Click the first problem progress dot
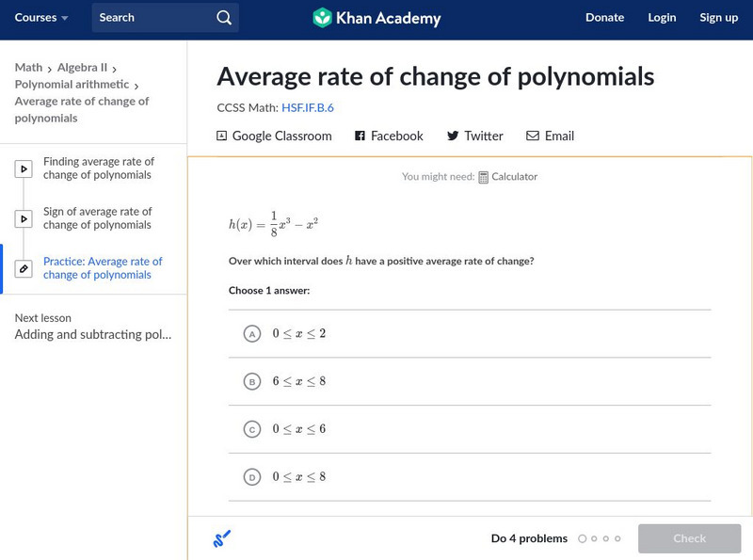Viewport: 753px width, 560px height. point(583,539)
